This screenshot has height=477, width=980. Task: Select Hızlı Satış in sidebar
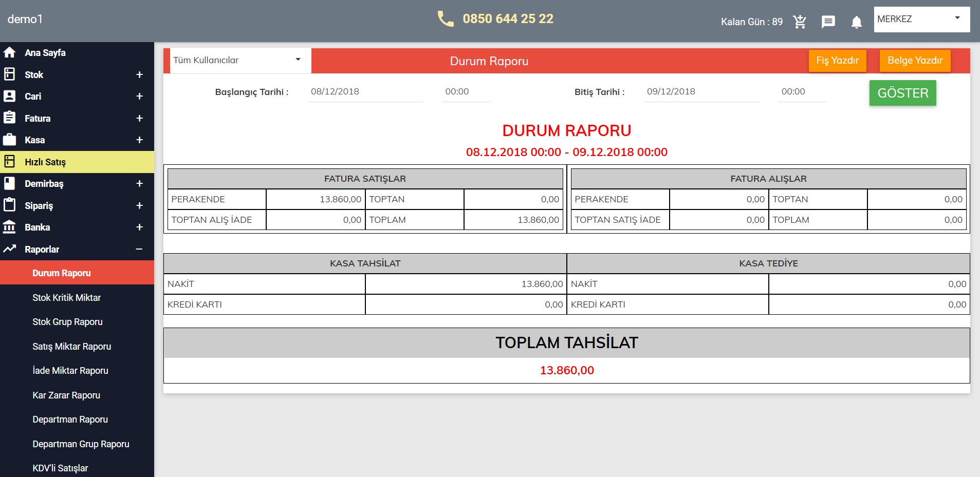click(45, 162)
